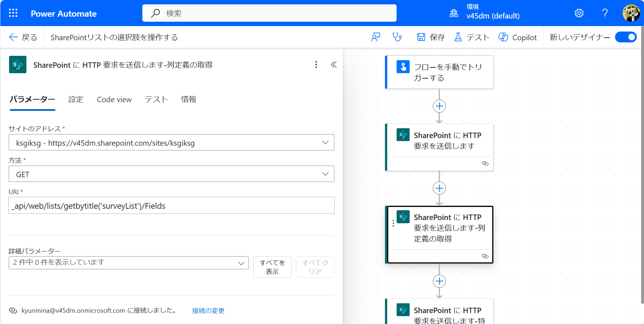
Task: Switch to the 情報 tab
Action: (189, 99)
